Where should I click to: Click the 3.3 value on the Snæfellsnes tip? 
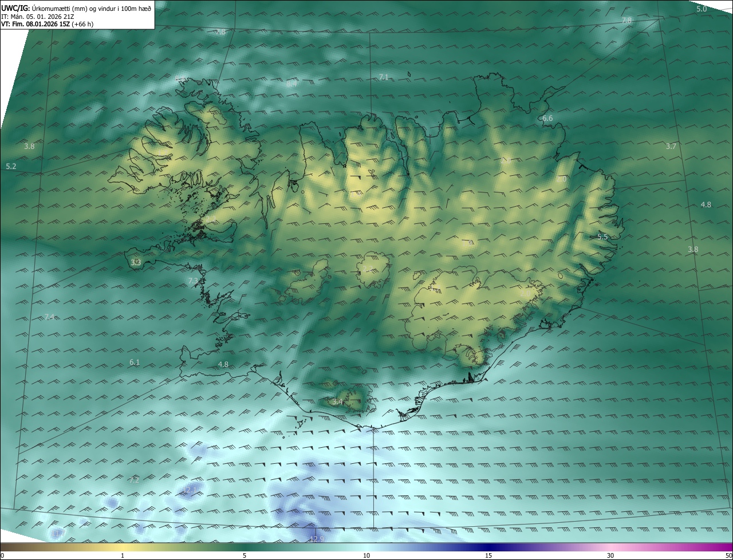[136, 262]
